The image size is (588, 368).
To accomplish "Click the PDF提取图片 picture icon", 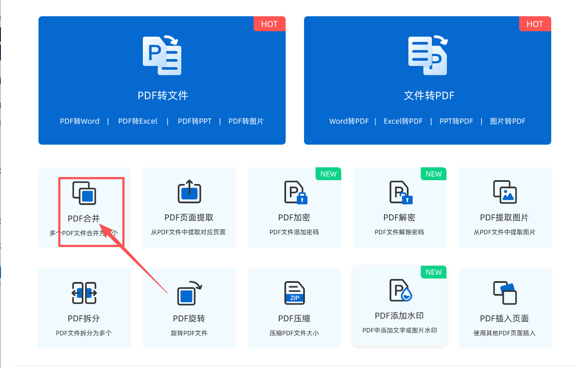I will point(505,192).
